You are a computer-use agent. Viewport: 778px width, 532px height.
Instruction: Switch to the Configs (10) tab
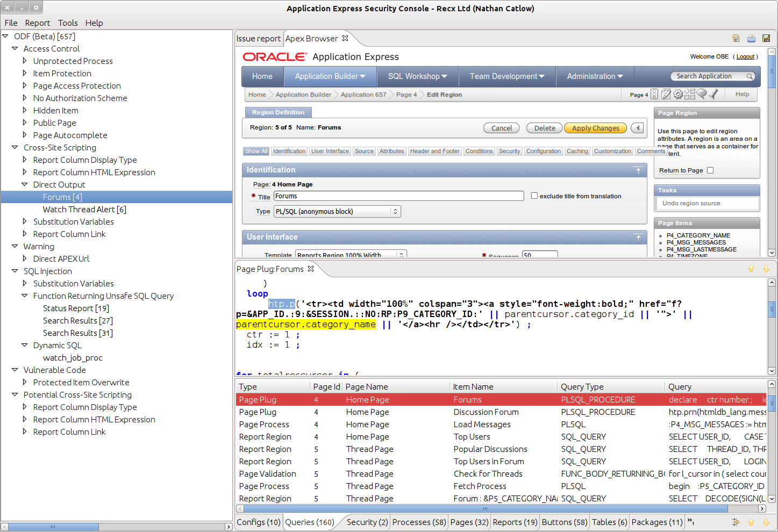(x=259, y=522)
